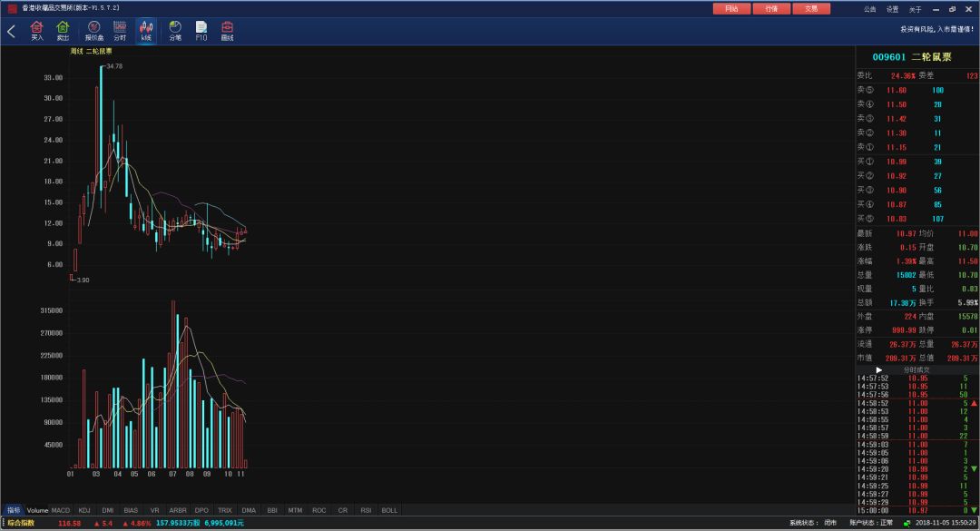Screen dimensions: 980x531
Task: Select 卖④ ask price 11.50
Action: 897,104
